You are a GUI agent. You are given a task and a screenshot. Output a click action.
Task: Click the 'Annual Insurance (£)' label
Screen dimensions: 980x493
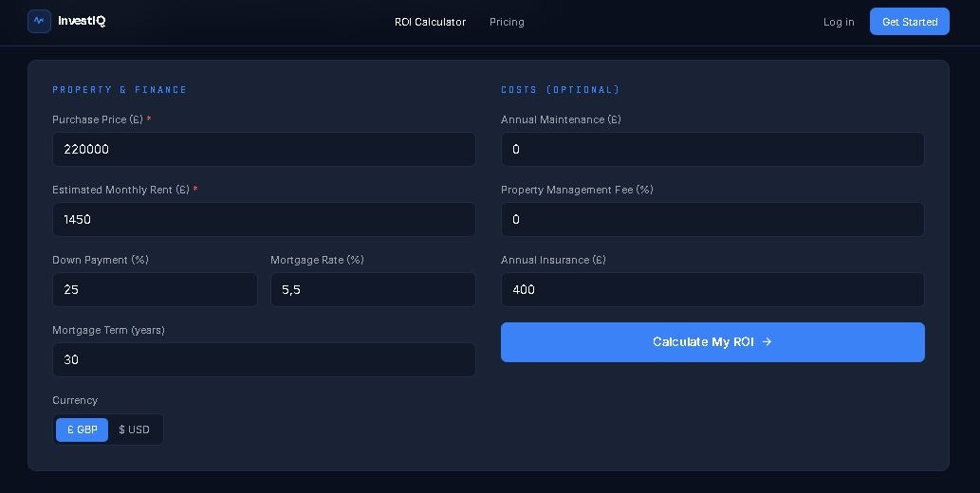554,260
